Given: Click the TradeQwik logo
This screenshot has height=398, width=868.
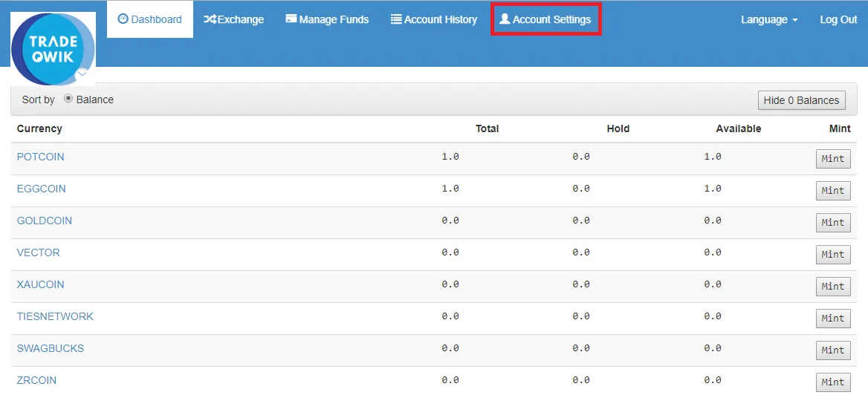Looking at the screenshot, I should click(54, 49).
